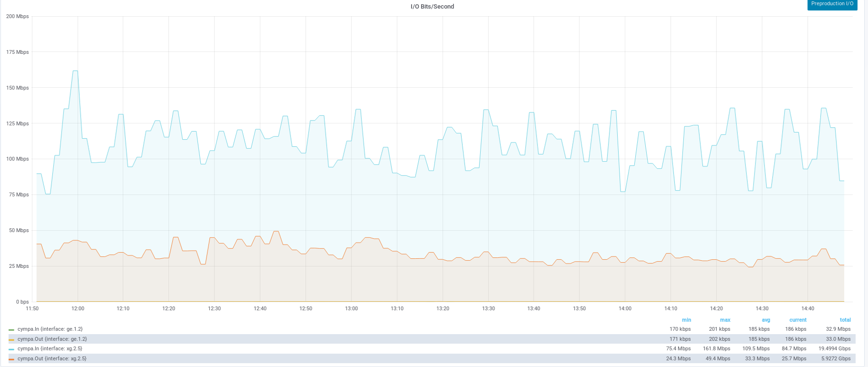Click the 33.3 Mbps avg value
Screen dimensions: 868x367
[757, 359]
